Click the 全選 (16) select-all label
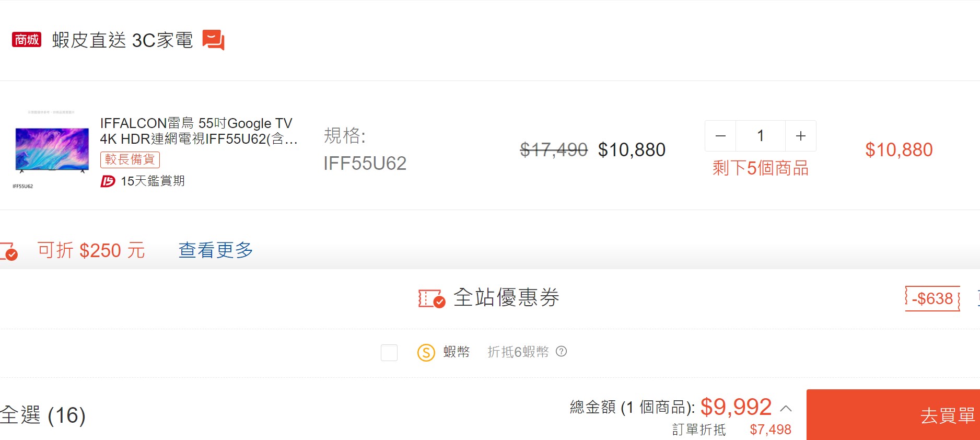The height and width of the screenshot is (440, 980). 43,415
